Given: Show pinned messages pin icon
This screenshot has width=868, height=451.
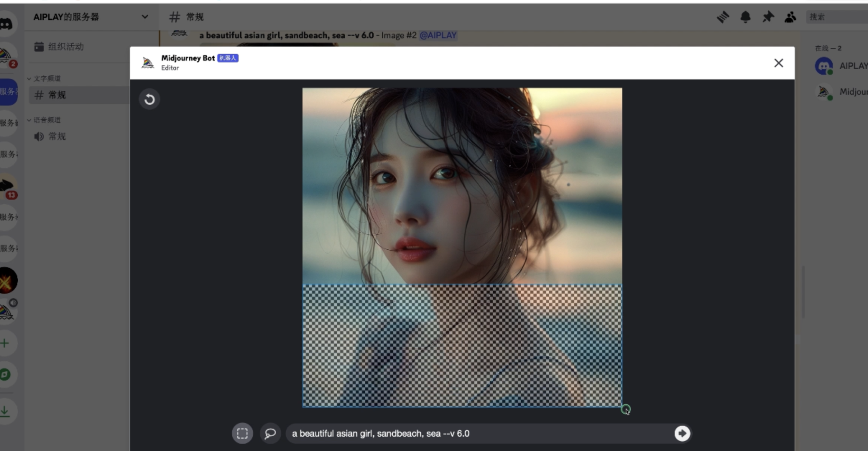Looking at the screenshot, I should click(768, 17).
